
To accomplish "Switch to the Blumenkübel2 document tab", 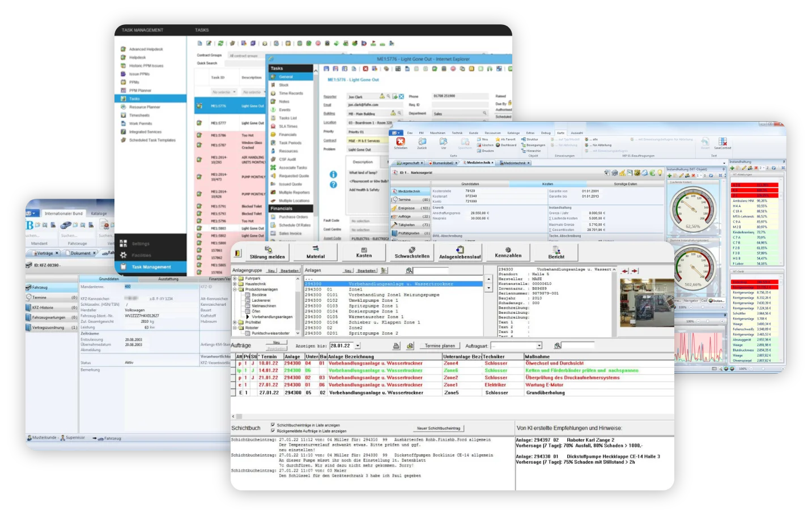I will click(443, 163).
